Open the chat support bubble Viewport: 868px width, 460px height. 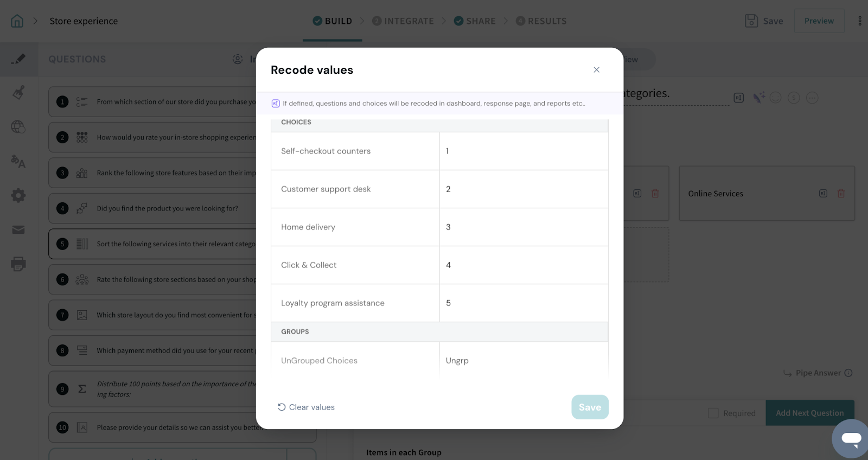[851, 438]
